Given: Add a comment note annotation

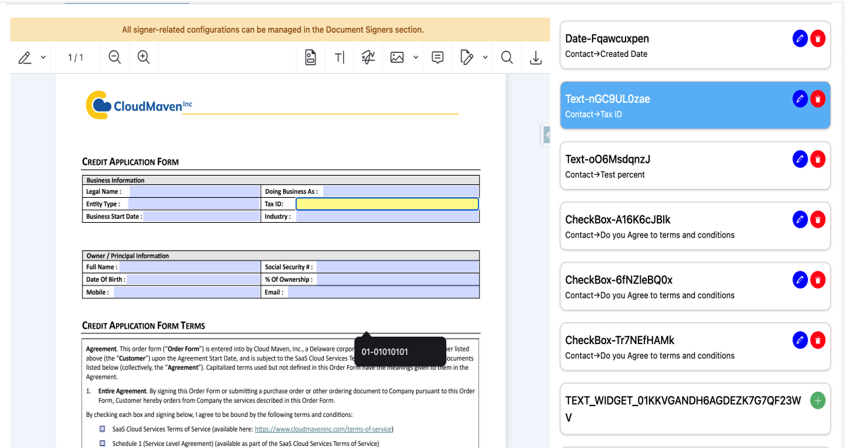Looking at the screenshot, I should (x=438, y=57).
